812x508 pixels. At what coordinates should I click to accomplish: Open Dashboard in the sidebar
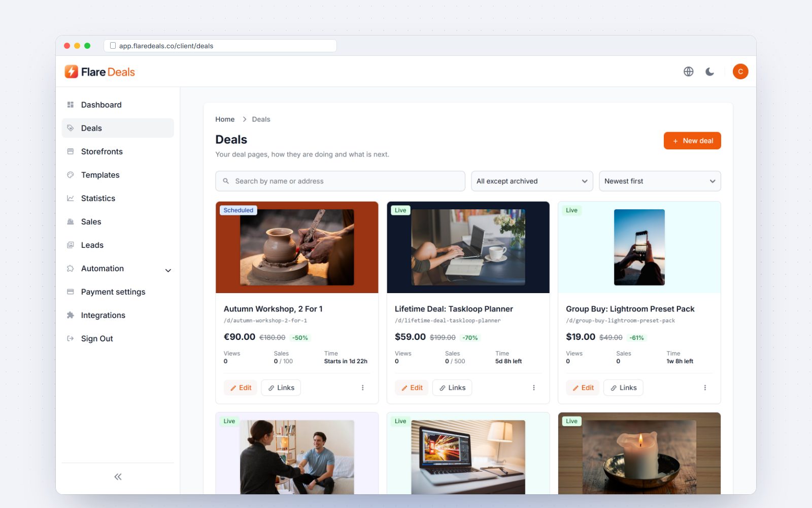118,105
